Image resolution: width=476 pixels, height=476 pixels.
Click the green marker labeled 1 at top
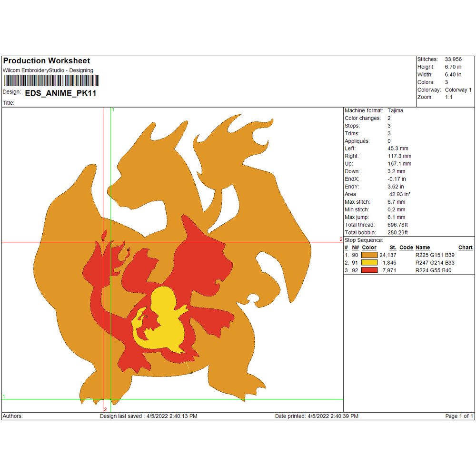(x=113, y=110)
